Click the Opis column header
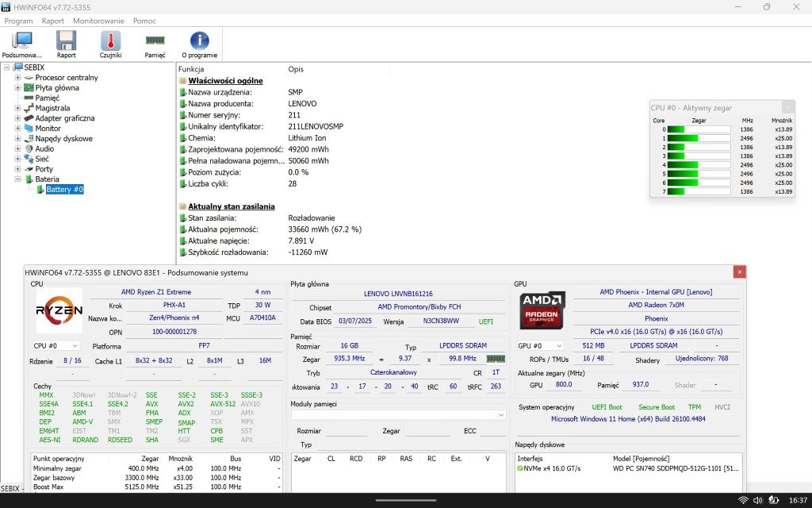 (296, 69)
